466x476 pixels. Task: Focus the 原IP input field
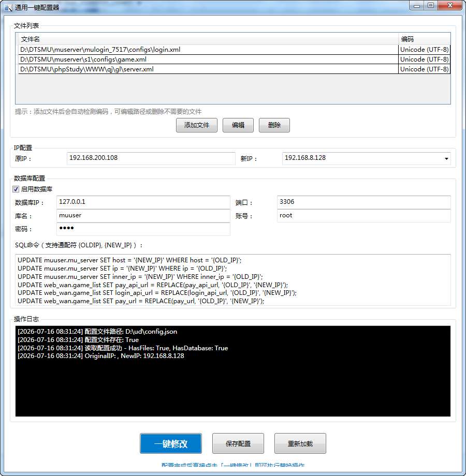click(151, 158)
